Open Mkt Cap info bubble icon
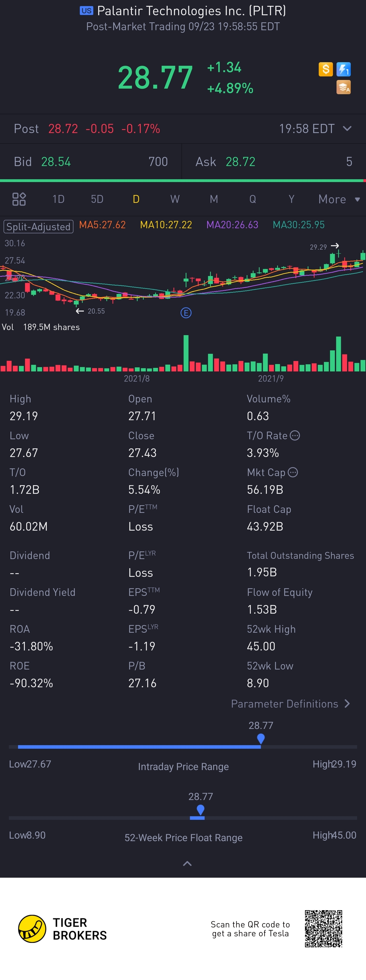366x980 pixels. pyautogui.click(x=293, y=472)
